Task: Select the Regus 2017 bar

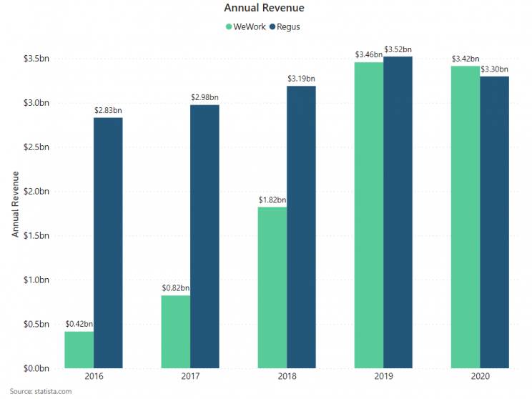Action: coord(205,237)
